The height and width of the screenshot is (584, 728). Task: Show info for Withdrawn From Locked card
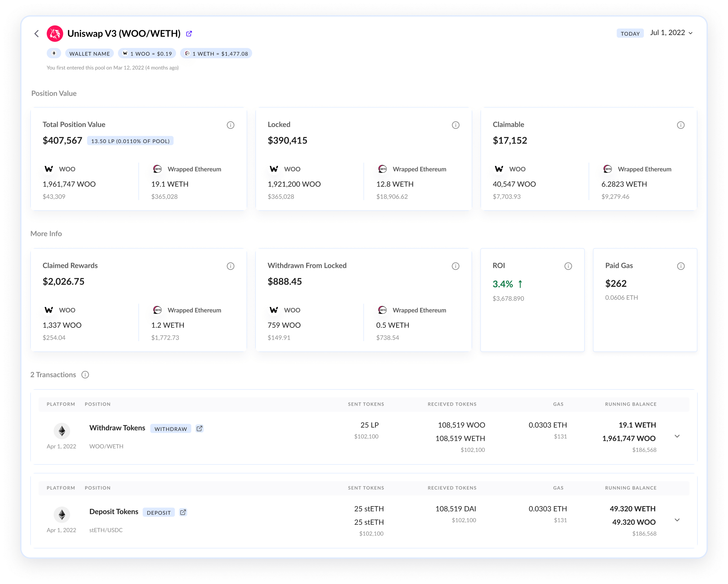455,266
